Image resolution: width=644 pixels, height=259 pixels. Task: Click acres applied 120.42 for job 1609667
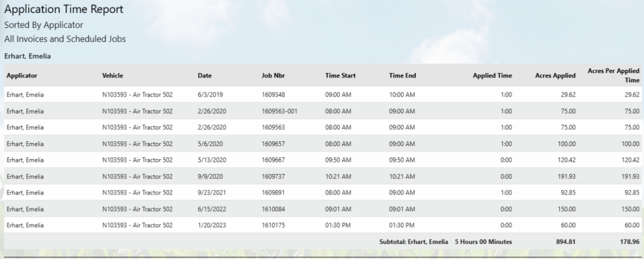567,160
